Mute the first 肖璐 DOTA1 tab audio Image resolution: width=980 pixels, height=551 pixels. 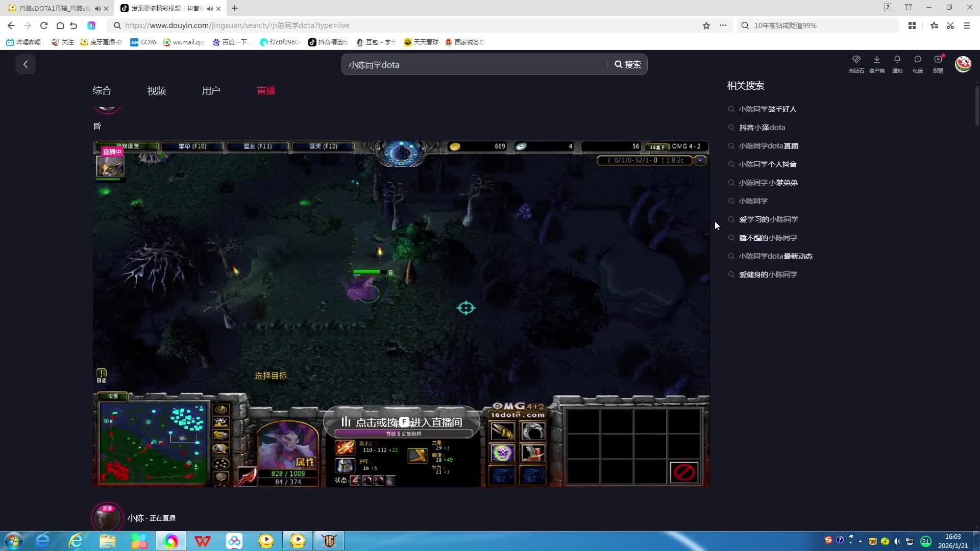pyautogui.click(x=97, y=8)
